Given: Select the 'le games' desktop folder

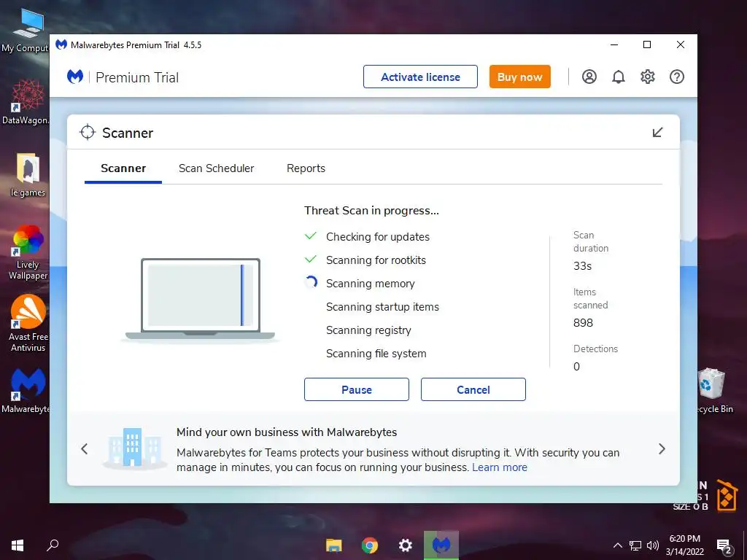Looking at the screenshot, I should 28,175.
